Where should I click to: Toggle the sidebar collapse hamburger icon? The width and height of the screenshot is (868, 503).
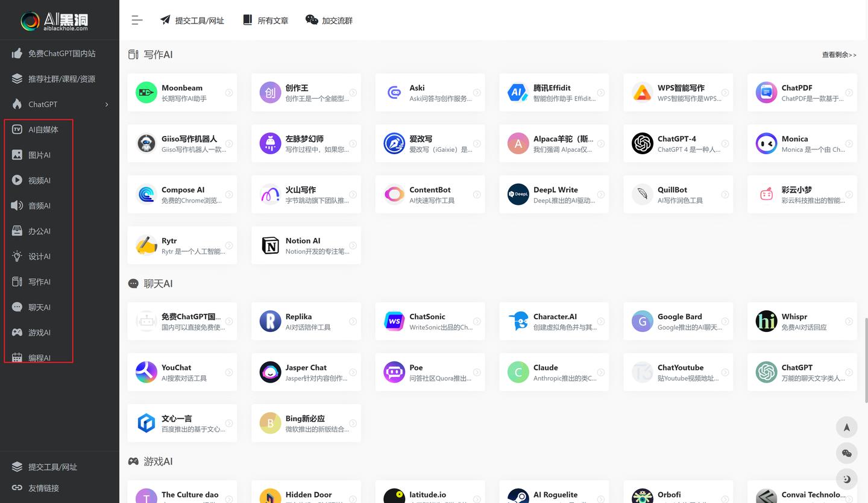coord(137,20)
